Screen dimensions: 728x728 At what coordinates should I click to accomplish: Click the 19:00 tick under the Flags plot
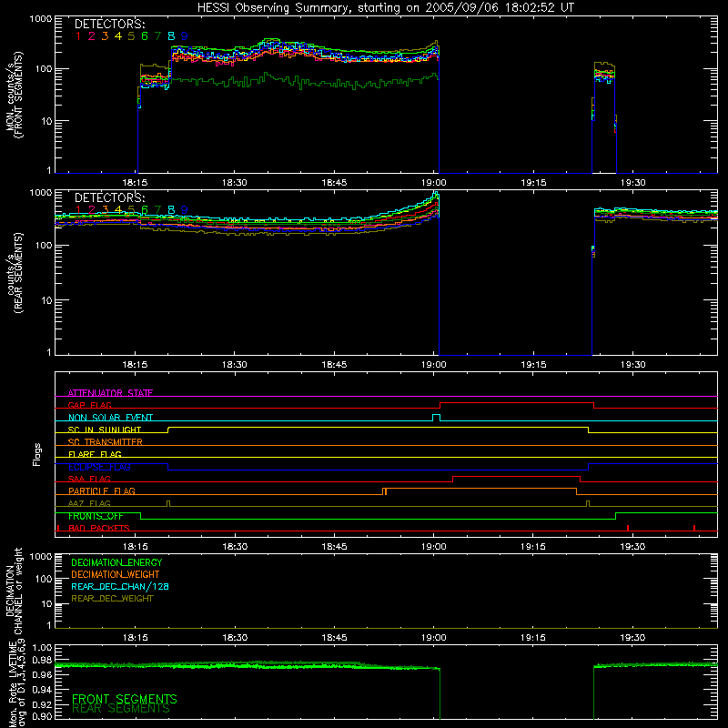coord(434,547)
